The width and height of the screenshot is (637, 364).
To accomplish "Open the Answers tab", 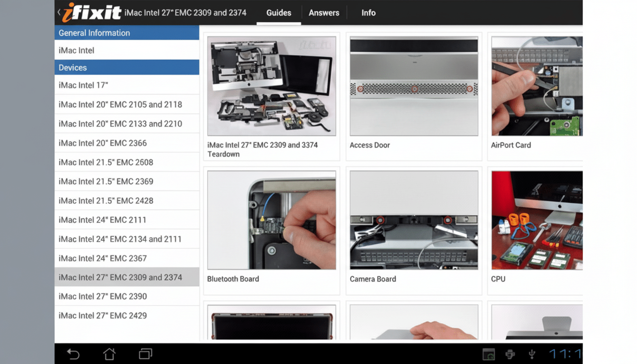I will tap(324, 13).
